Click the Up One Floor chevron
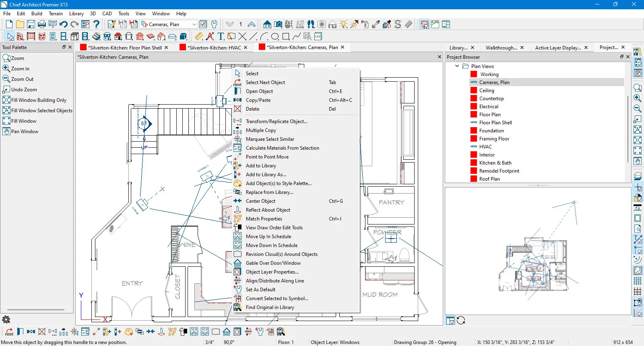 251,25
